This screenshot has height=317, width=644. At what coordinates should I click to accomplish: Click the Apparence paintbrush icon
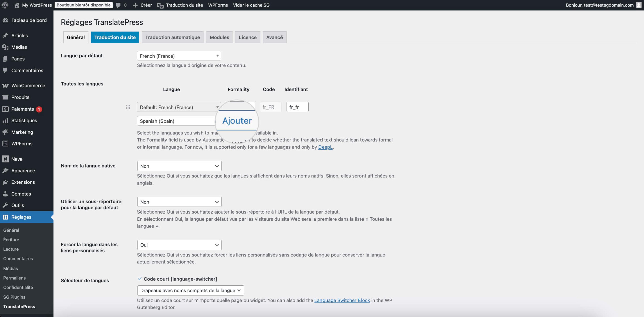(5, 170)
